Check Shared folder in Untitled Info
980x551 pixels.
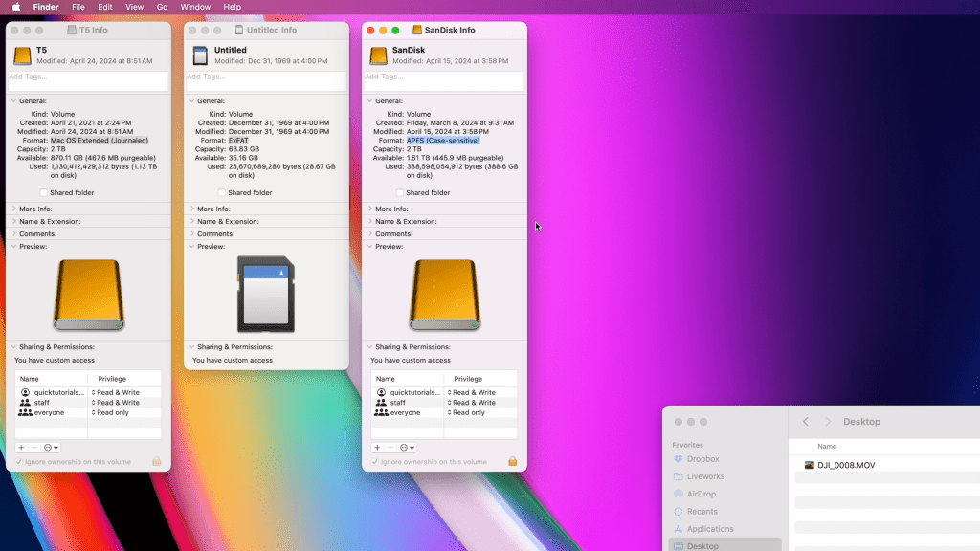tap(222, 192)
